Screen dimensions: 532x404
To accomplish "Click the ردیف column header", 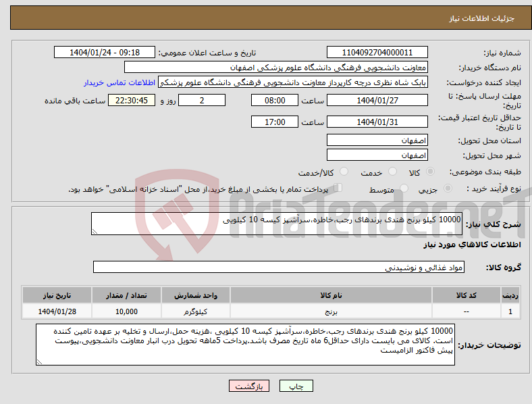I will [510, 295].
